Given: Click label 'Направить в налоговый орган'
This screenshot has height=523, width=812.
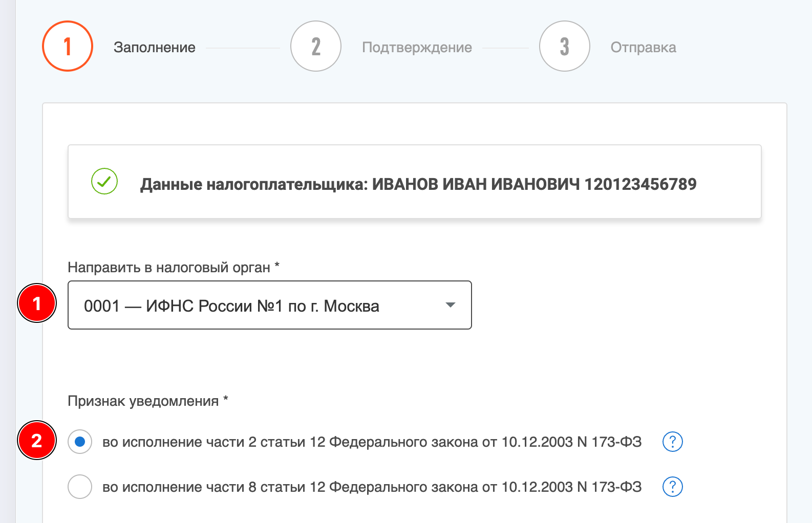Looking at the screenshot, I should tap(174, 267).
